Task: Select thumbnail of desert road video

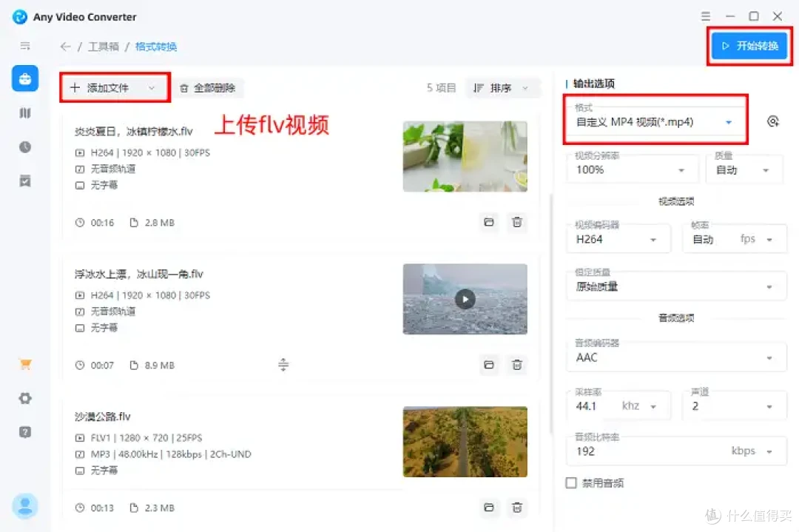Action: pos(465,442)
